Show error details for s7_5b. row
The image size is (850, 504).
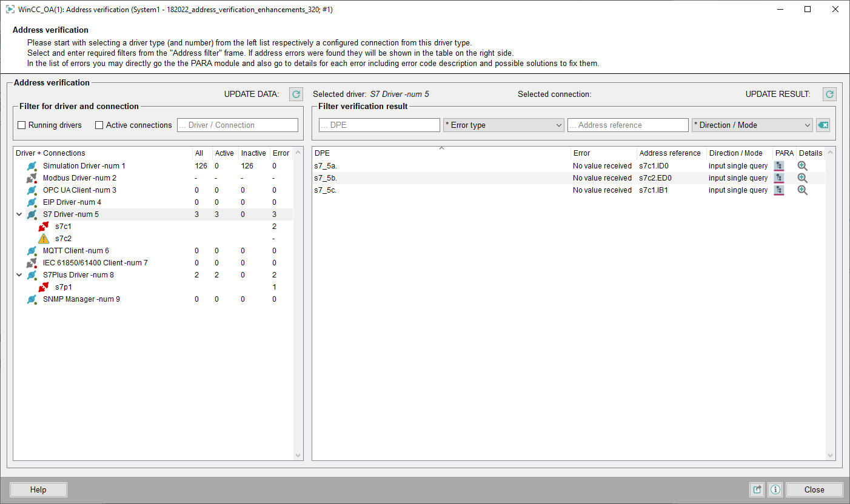[x=803, y=178]
